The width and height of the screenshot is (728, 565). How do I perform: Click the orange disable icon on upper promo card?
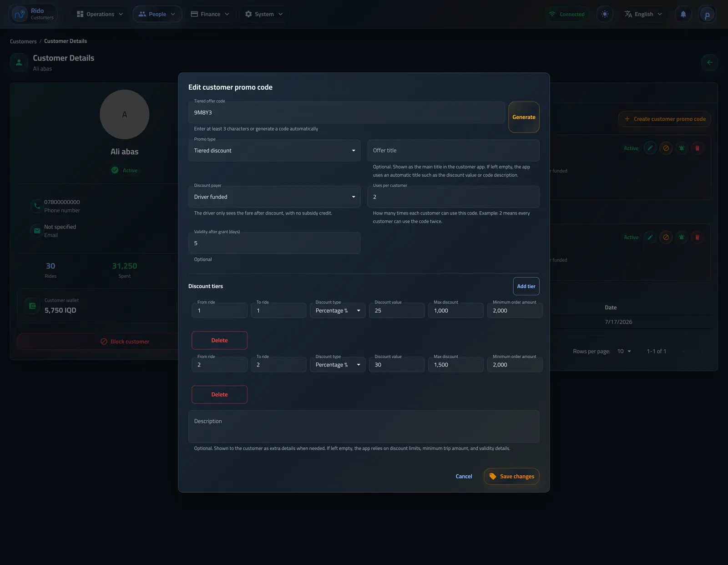(x=666, y=148)
